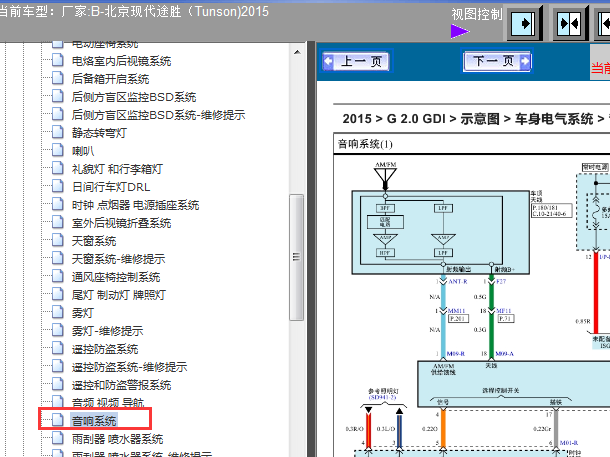Click the breadcrumb text 车身电气系统
Screen dimensions: 610x457
pos(554,119)
